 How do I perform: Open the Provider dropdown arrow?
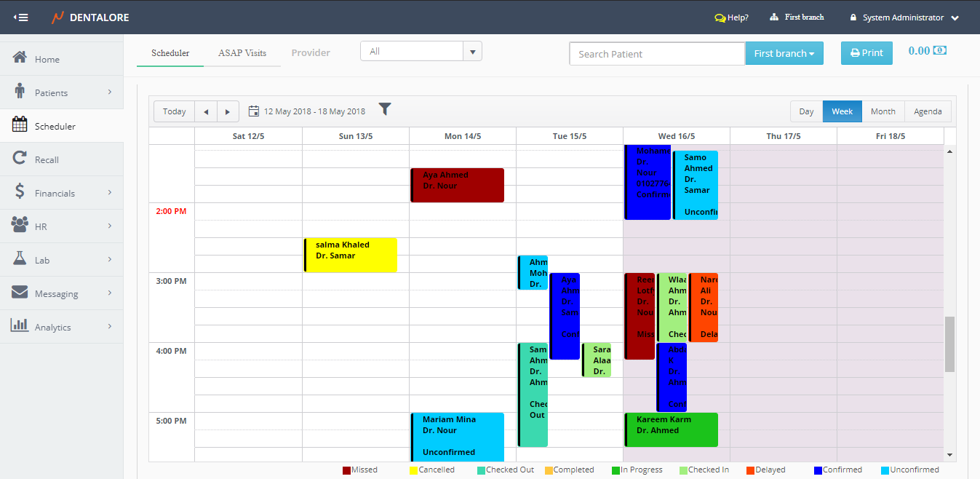472,52
